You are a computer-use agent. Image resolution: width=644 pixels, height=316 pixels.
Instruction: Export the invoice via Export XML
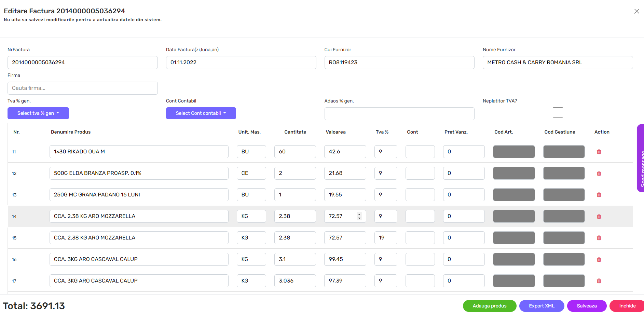[542, 306]
